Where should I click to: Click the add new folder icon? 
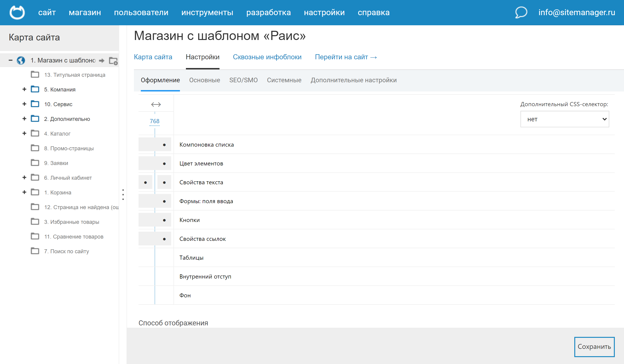pos(113,61)
